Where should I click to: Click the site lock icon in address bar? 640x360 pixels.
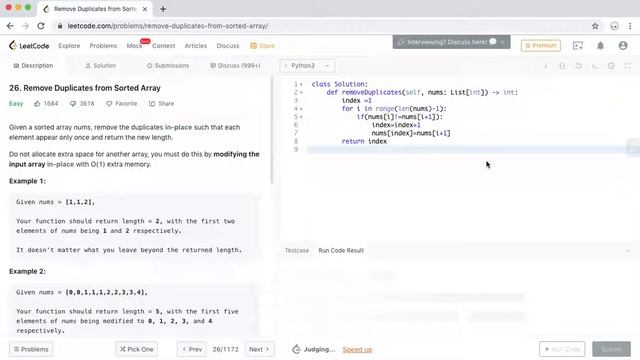pos(60,26)
